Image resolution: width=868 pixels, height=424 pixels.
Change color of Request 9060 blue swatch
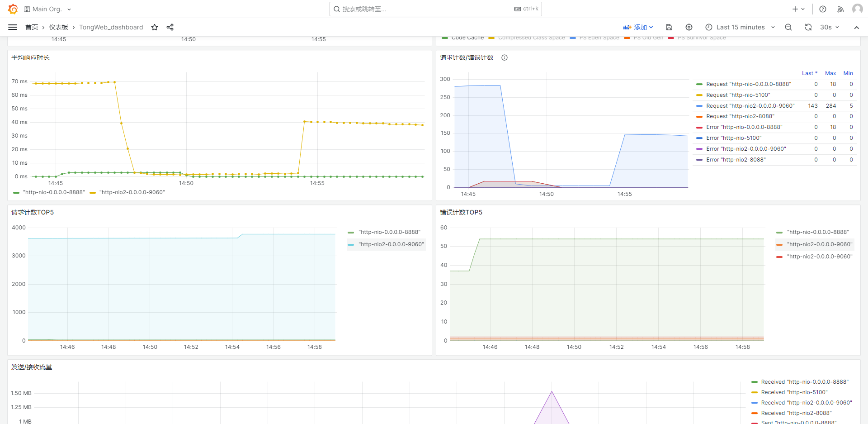click(699, 106)
